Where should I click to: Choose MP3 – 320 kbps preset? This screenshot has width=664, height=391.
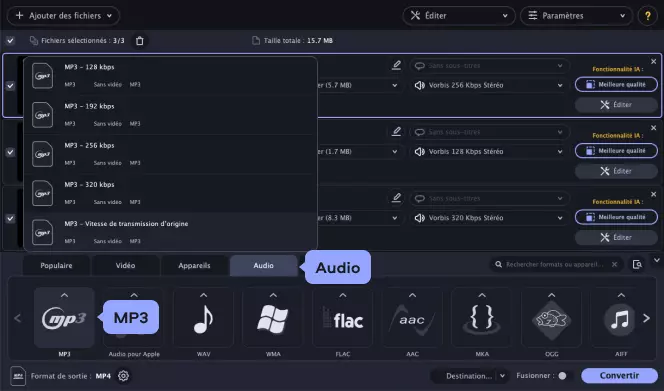pos(171,193)
